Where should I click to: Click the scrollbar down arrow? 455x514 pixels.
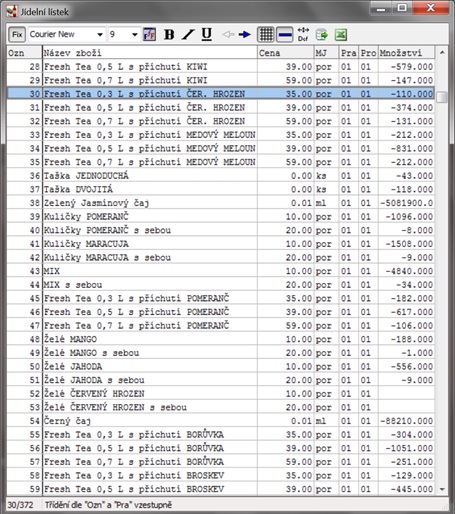pyautogui.click(x=442, y=489)
